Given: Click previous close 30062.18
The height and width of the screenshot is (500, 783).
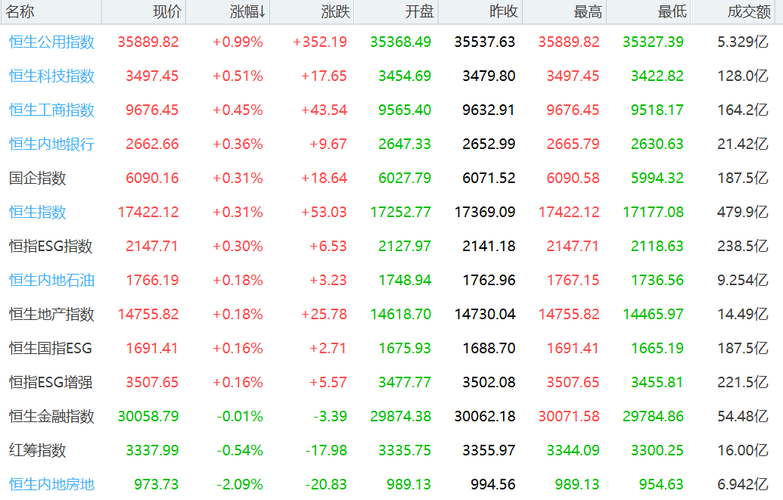Looking at the screenshot, I should pos(484,416).
